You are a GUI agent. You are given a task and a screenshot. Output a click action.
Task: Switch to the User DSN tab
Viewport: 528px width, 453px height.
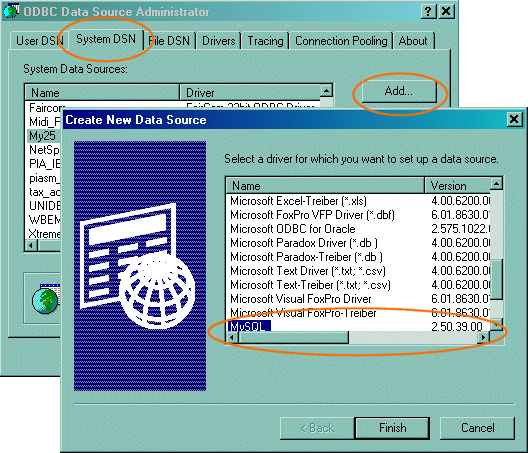click(x=39, y=41)
